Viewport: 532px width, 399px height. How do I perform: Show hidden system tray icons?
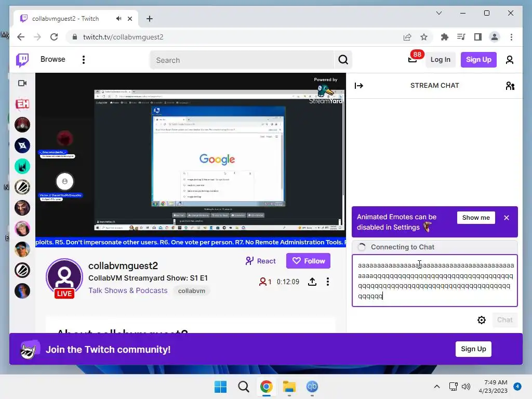click(436, 387)
